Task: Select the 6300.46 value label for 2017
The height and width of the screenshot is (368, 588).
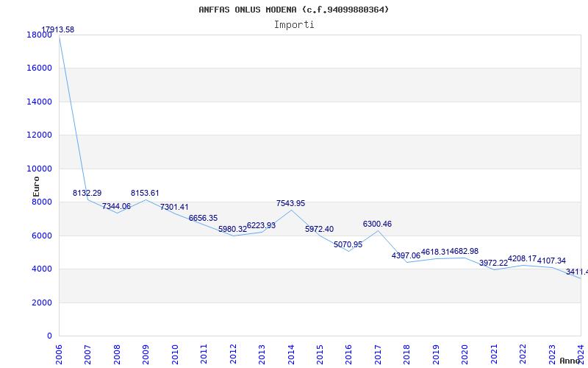Action: tap(377, 224)
